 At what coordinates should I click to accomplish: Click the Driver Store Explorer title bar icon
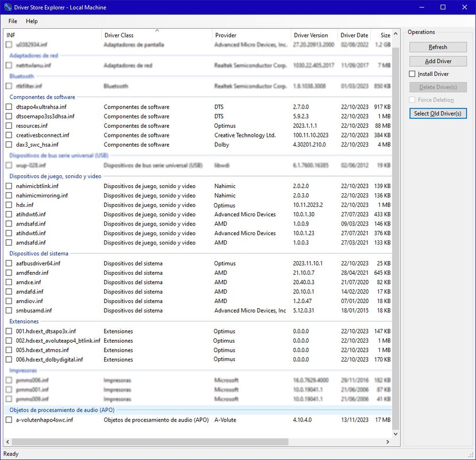(x=7, y=7)
